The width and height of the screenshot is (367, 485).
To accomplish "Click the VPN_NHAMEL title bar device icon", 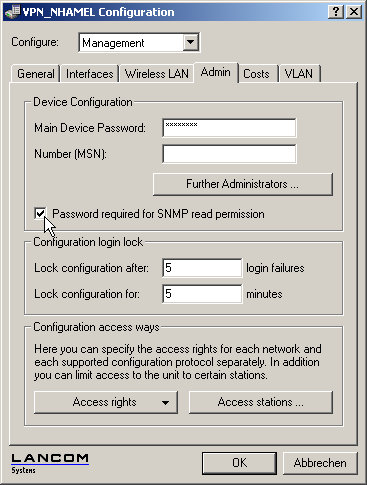I will click(13, 12).
